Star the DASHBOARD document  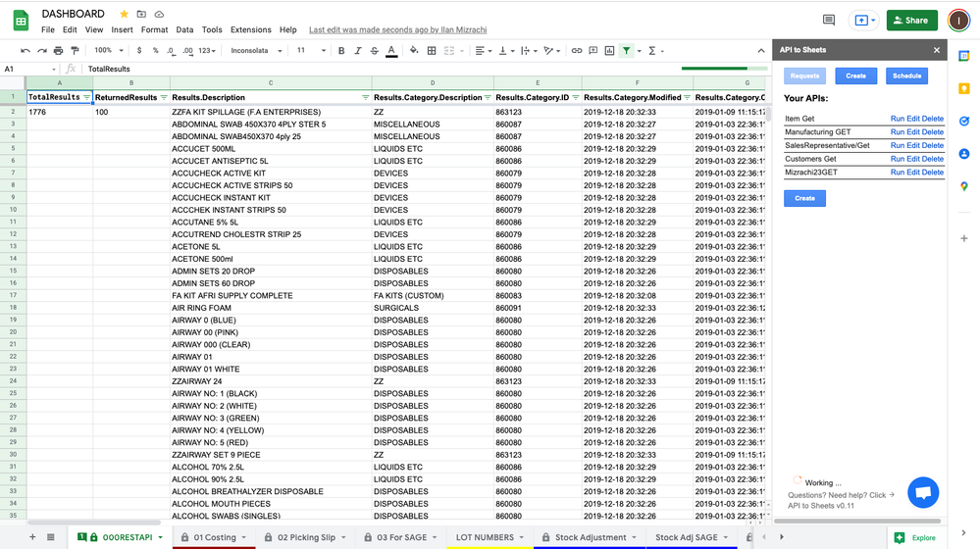point(124,14)
